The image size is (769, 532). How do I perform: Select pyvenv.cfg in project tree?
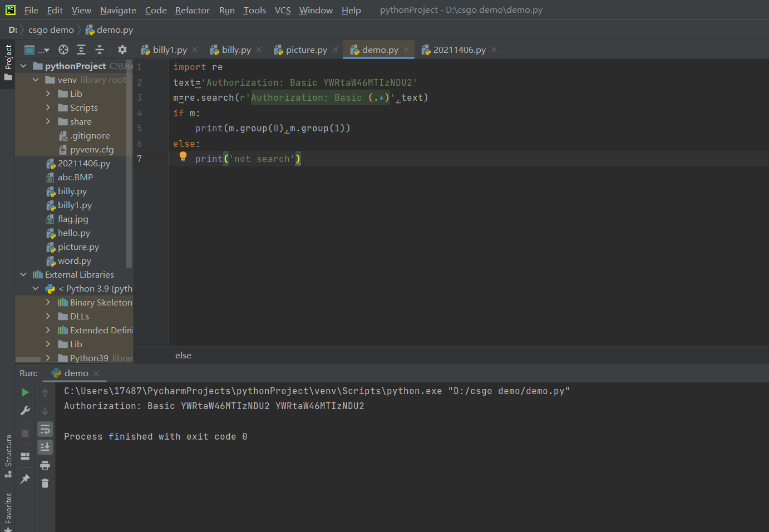click(x=86, y=149)
